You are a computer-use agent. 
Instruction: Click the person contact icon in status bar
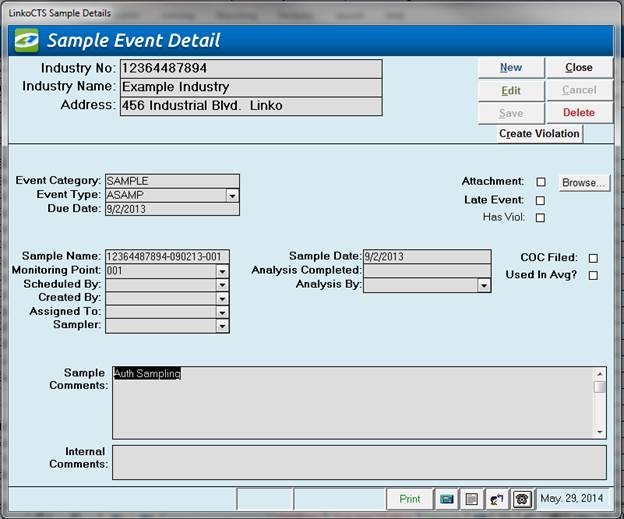click(496, 498)
